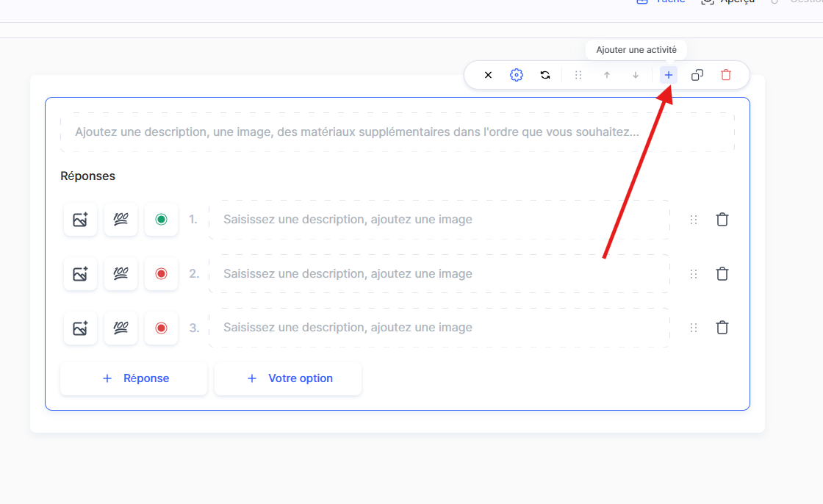Move the activity down with the down arrow

coord(636,75)
